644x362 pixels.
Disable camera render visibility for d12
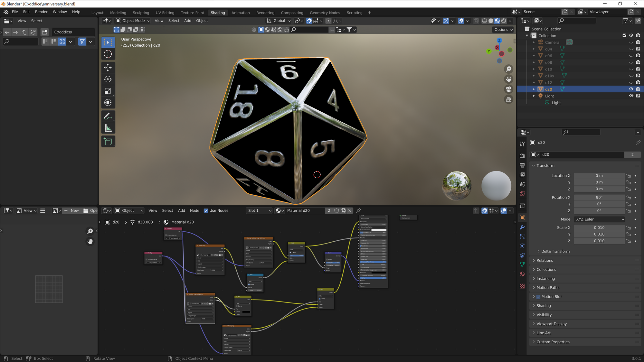point(638,82)
